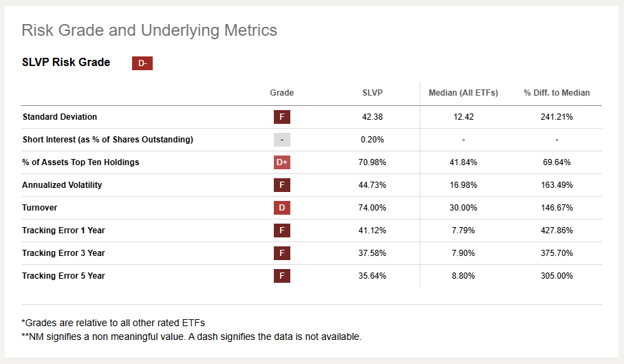Click the Risk Grade and Underlying Metrics heading
Image resolution: width=624 pixels, height=364 pixels.
tap(149, 30)
